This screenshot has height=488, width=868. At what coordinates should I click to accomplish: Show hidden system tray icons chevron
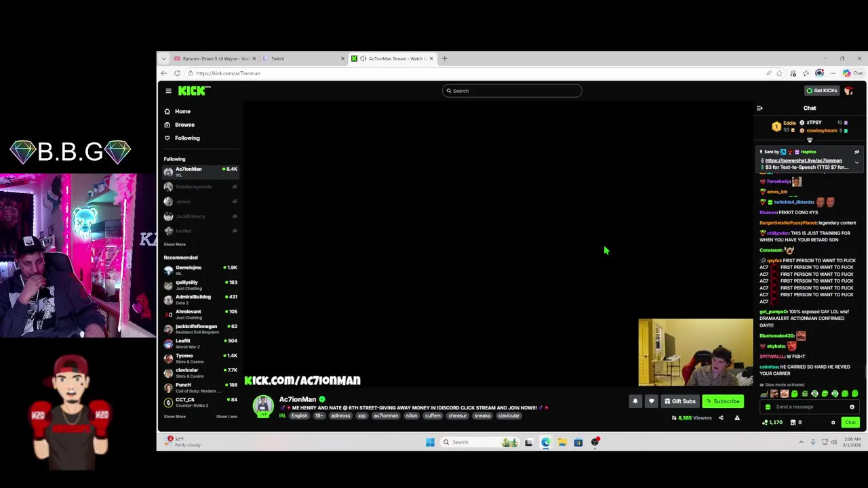(x=801, y=443)
